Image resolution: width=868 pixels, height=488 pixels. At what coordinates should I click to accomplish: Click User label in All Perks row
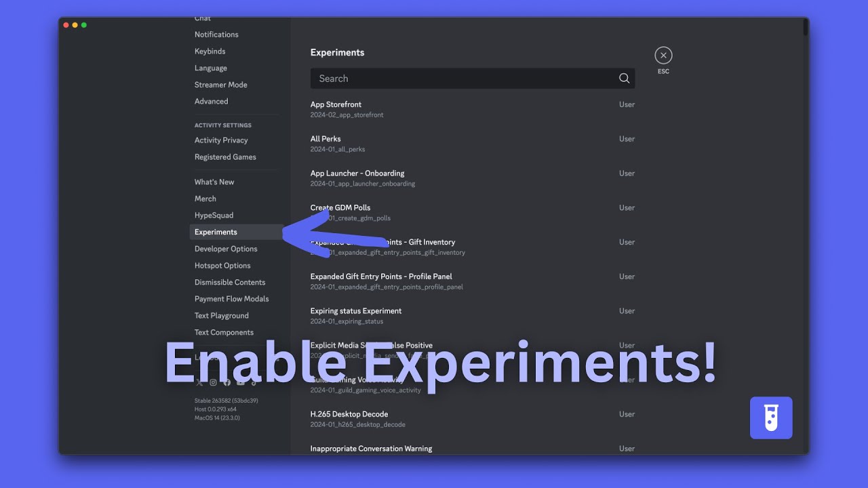point(627,139)
